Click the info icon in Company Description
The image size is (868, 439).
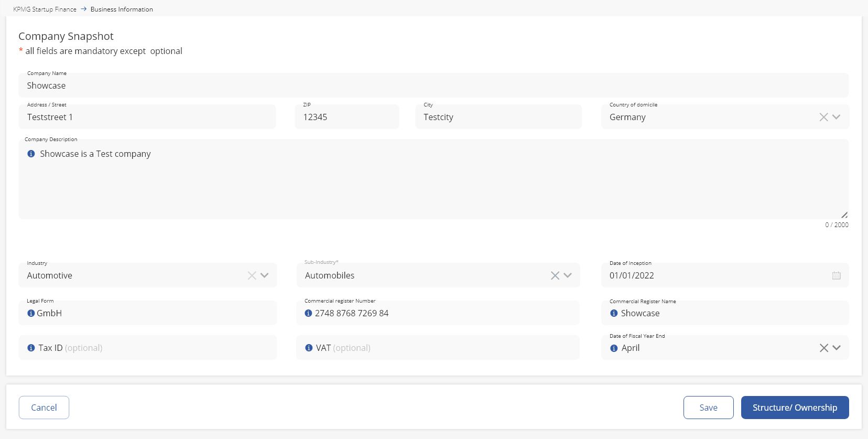(31, 154)
